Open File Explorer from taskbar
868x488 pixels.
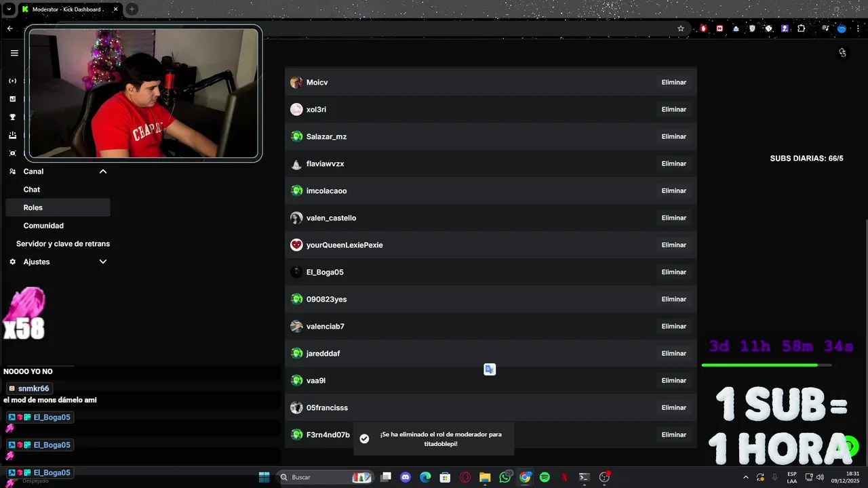coord(485,477)
